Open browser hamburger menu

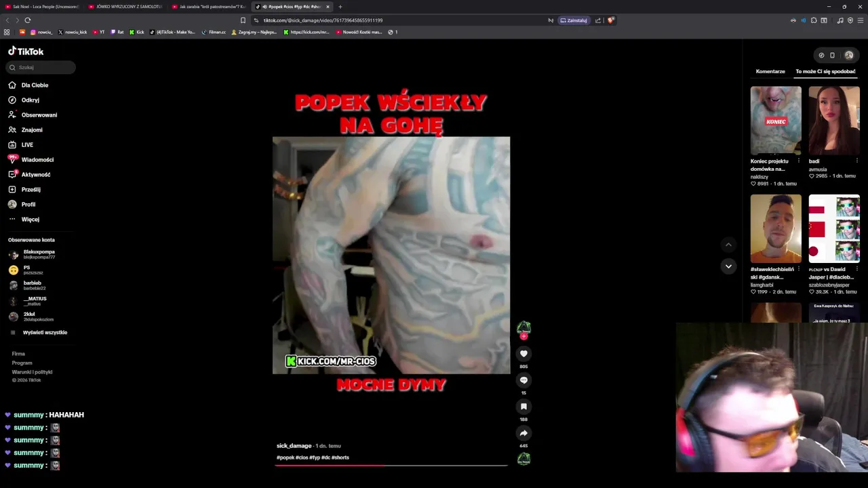[x=861, y=20]
